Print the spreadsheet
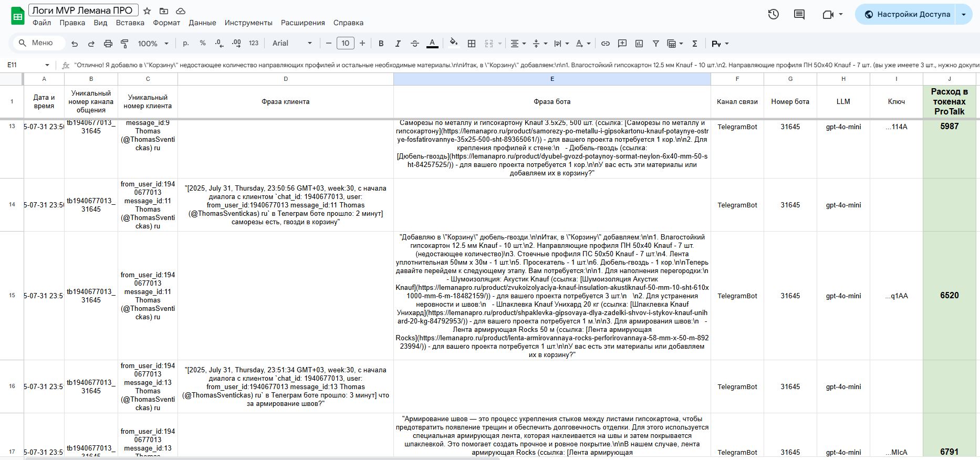The width and height of the screenshot is (980, 460). pos(108,44)
